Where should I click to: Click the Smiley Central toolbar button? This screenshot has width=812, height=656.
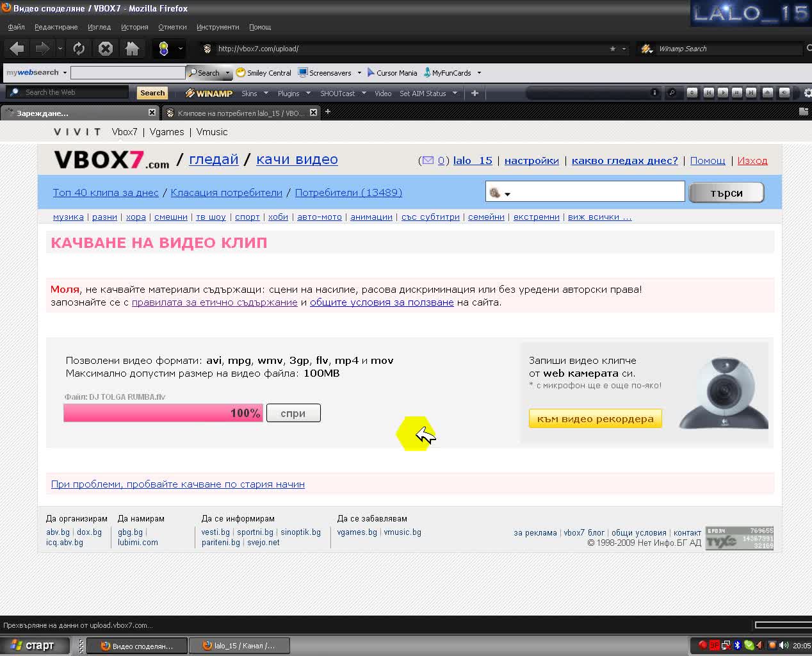point(263,72)
